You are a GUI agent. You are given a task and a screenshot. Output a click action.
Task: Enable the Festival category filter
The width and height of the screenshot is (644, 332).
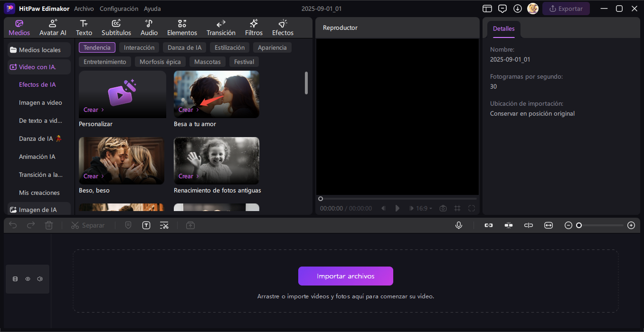[x=244, y=61]
